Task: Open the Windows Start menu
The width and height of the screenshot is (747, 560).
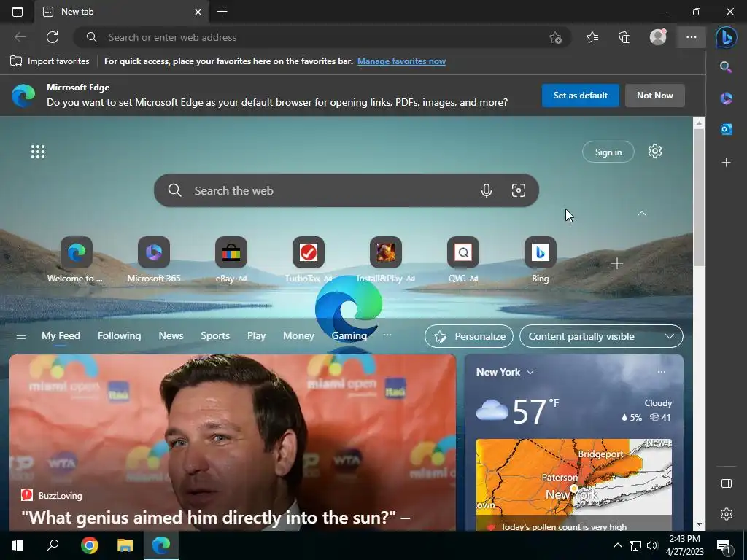Action: point(18,545)
